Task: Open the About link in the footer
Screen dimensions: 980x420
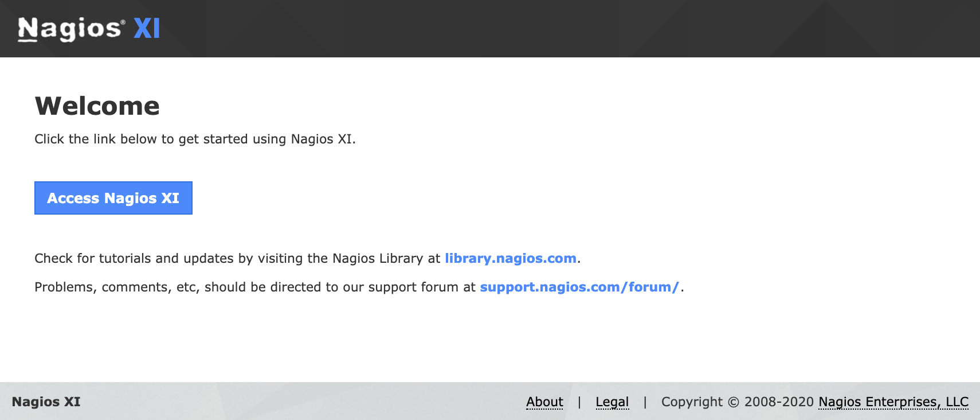Action: click(544, 402)
